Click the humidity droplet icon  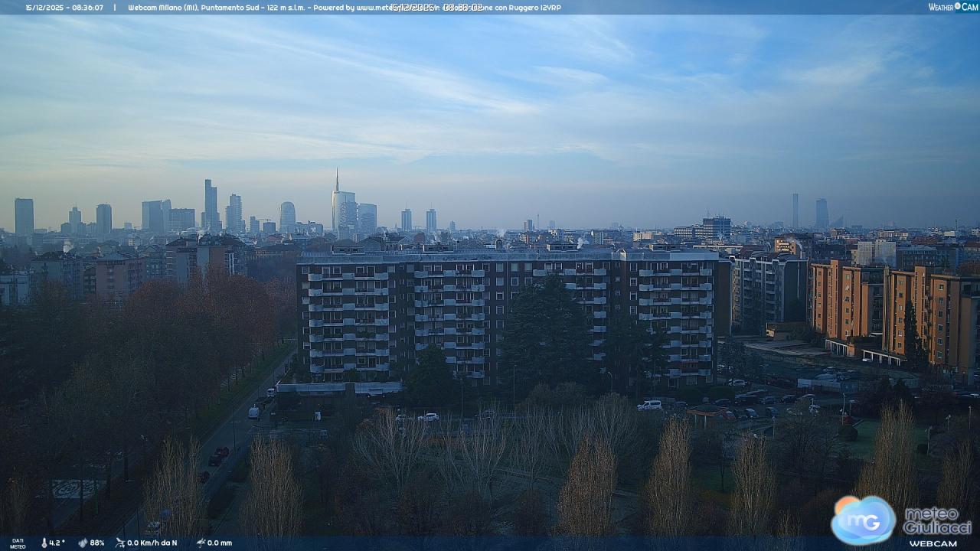point(83,543)
